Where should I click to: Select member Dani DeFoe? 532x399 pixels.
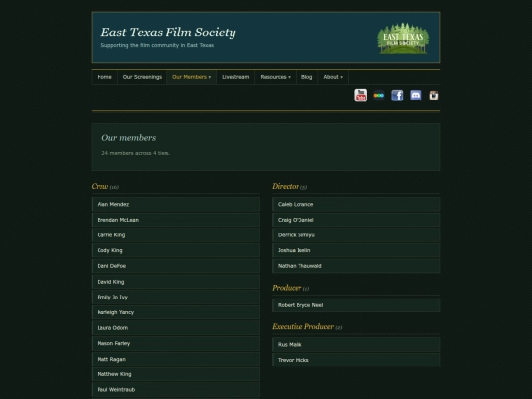click(175, 266)
